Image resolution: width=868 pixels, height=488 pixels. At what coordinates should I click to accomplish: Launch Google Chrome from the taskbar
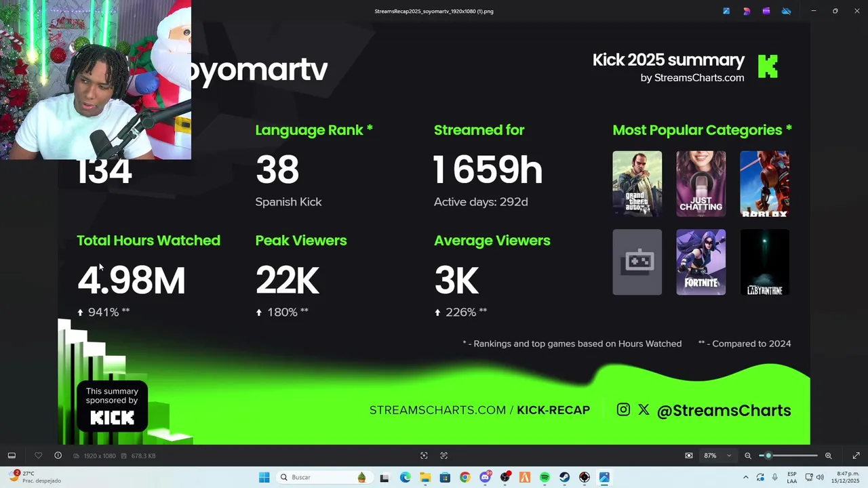coord(465,477)
